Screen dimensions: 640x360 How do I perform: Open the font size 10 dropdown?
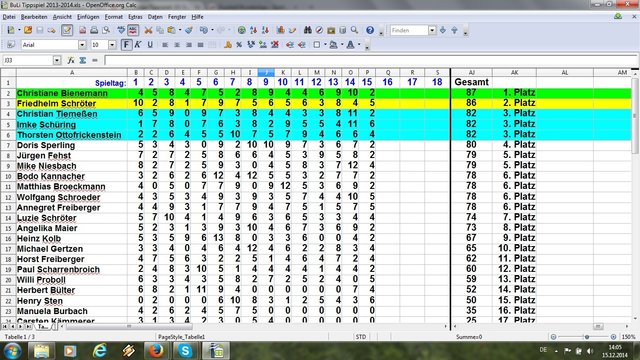point(112,45)
